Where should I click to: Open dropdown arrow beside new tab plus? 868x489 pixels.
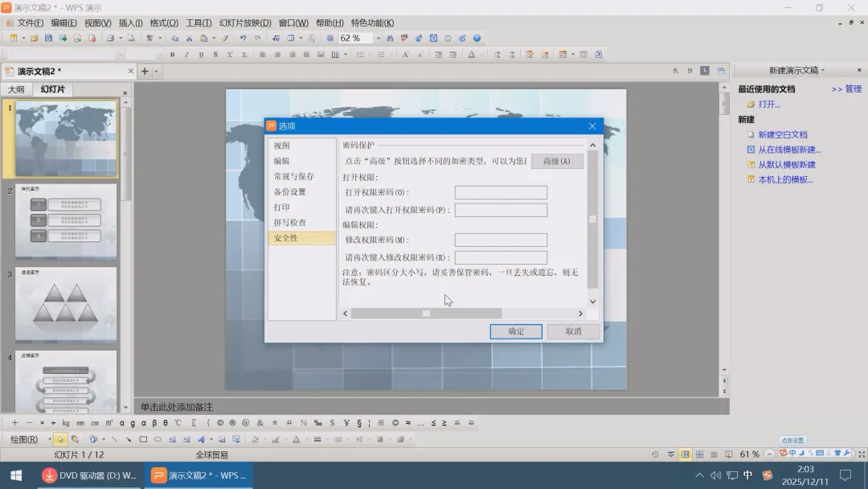[x=156, y=72]
